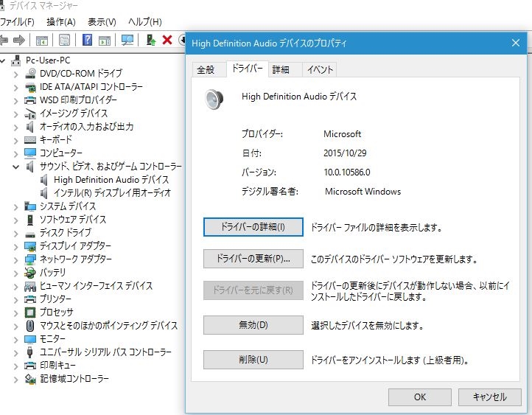Click the キャンセル button
The height and width of the screenshot is (415, 532).
(x=489, y=397)
